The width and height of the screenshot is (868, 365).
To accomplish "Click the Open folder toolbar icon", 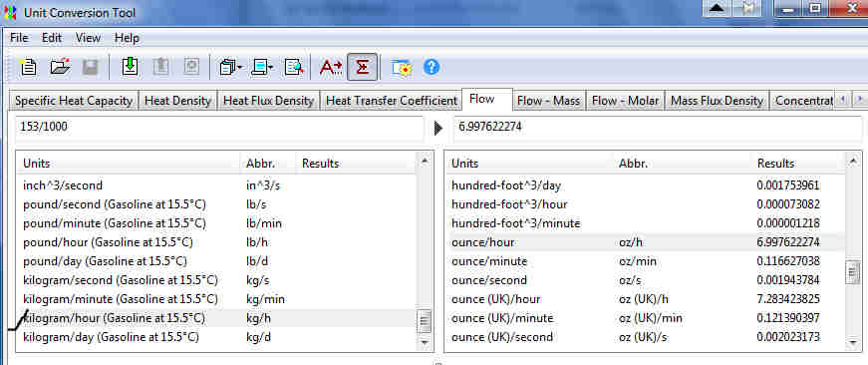I will coord(60,67).
